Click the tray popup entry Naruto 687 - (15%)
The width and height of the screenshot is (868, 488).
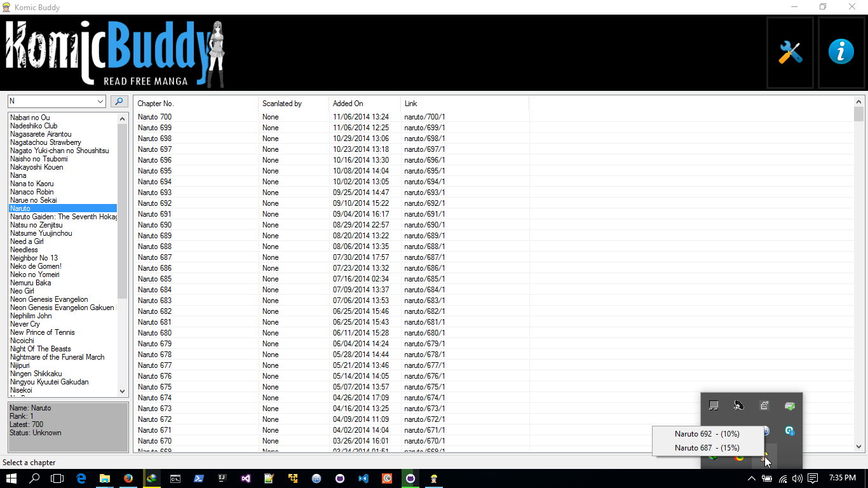[708, 448]
